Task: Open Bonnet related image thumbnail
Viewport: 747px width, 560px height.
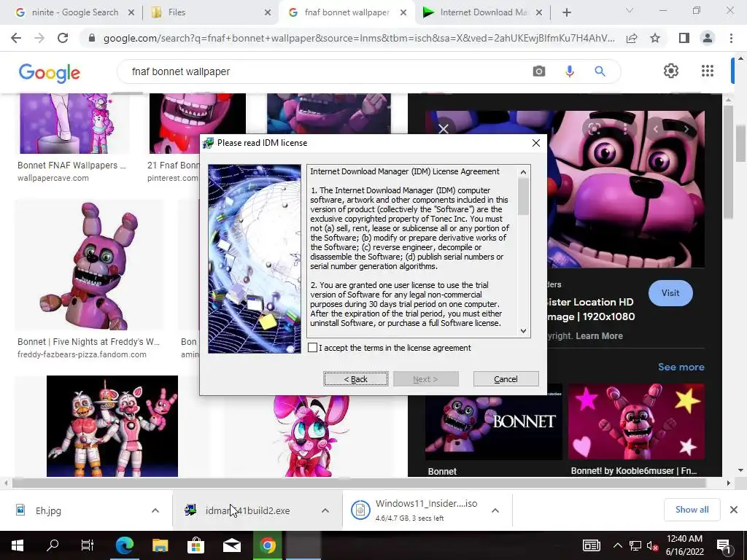Action: [x=494, y=421]
